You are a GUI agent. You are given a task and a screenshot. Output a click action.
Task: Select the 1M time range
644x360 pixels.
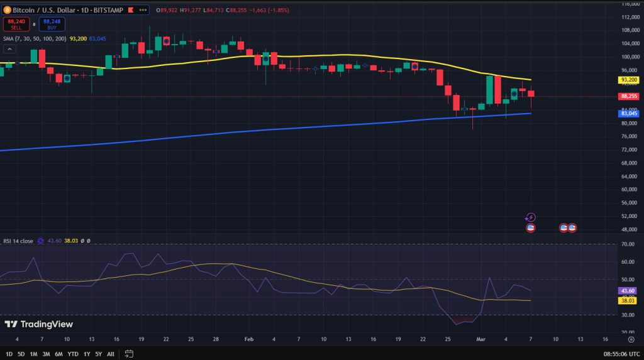pos(33,354)
